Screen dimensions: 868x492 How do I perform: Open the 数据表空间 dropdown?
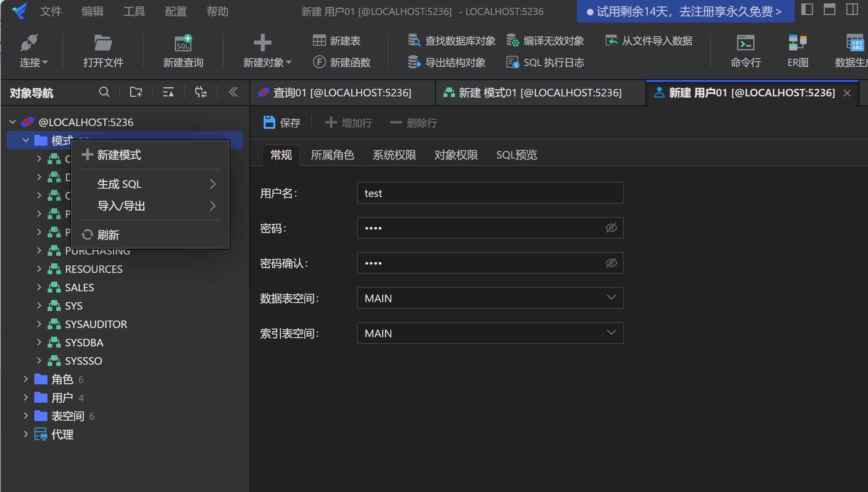[490, 298]
